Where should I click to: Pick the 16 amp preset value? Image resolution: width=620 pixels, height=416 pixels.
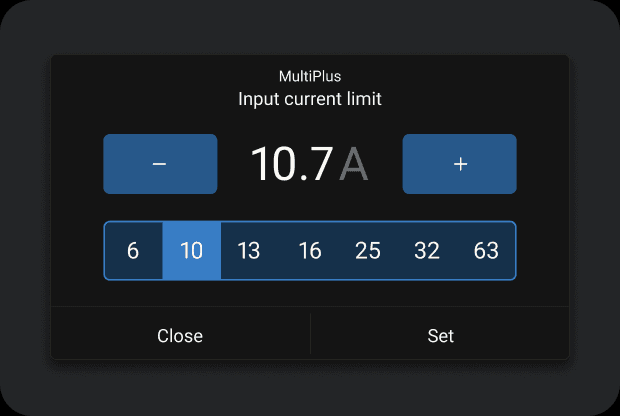[x=310, y=250]
